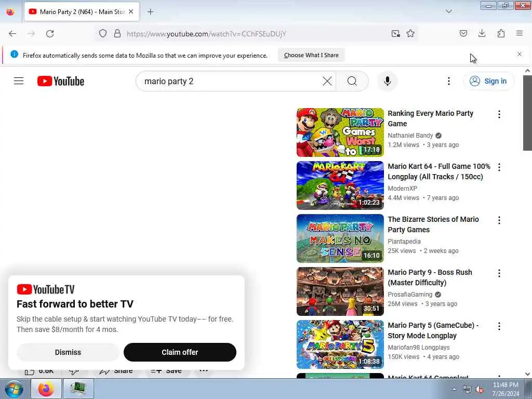Image resolution: width=532 pixels, height=399 pixels.
Task: Show hidden system tray icons arrow
Action: [454, 389]
